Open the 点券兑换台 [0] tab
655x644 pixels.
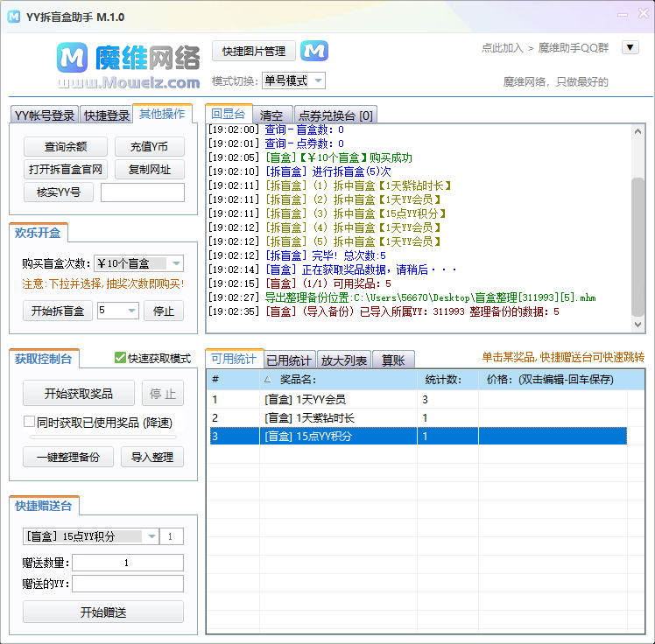336,115
